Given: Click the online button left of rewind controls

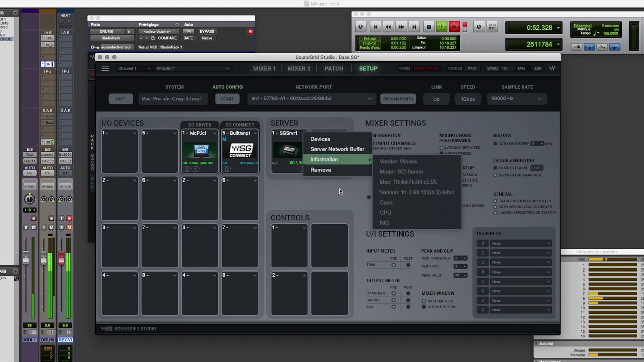Looking at the screenshot, I should 361,27.
